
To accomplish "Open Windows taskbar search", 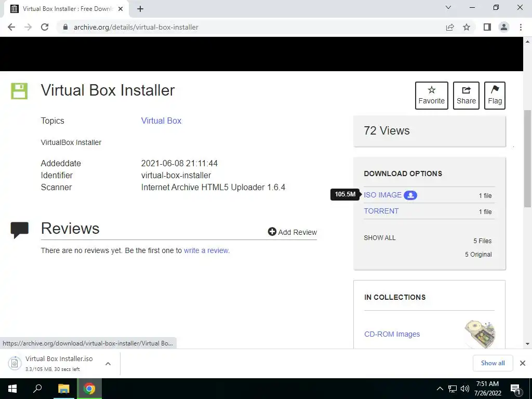I will [37, 389].
